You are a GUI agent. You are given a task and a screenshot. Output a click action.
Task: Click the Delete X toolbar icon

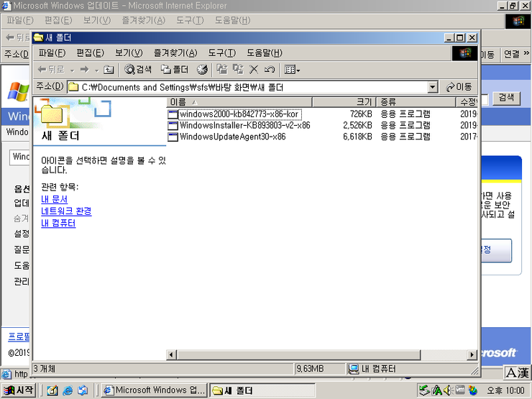coord(254,70)
